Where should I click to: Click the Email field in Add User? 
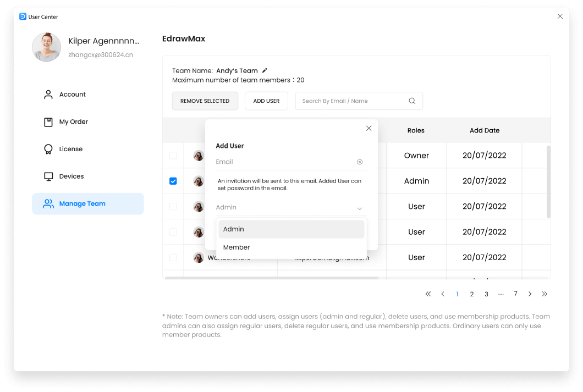coord(291,162)
